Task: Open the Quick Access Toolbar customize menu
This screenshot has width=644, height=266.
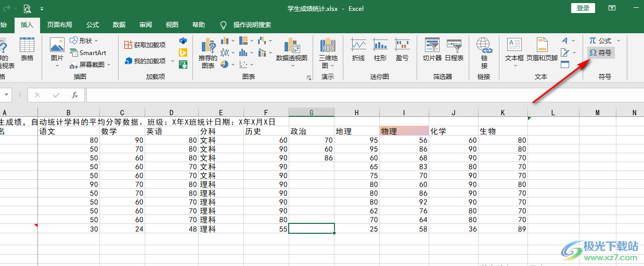Action: (x=42, y=9)
